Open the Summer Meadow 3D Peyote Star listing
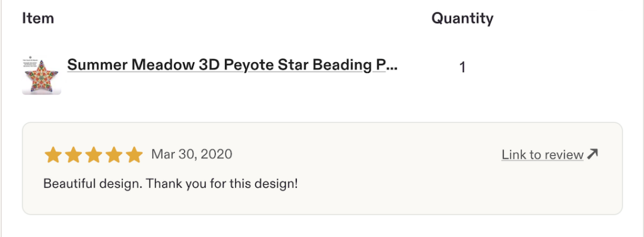644x237 pixels. (233, 65)
